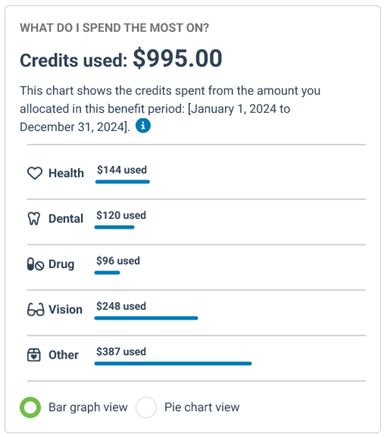Image resolution: width=384 pixels, height=437 pixels.
Task: Click the tooth icon beside Dental
Action: [34, 219]
